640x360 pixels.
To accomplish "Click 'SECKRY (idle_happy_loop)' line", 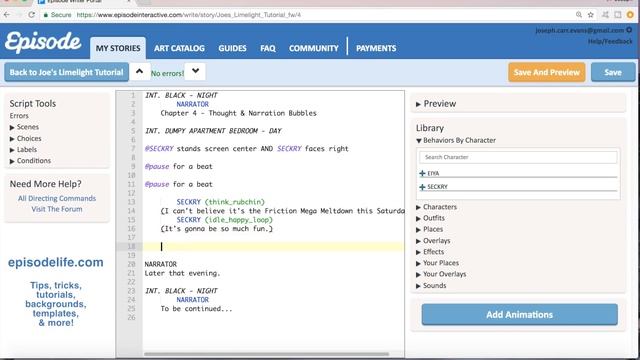I will [x=224, y=220].
